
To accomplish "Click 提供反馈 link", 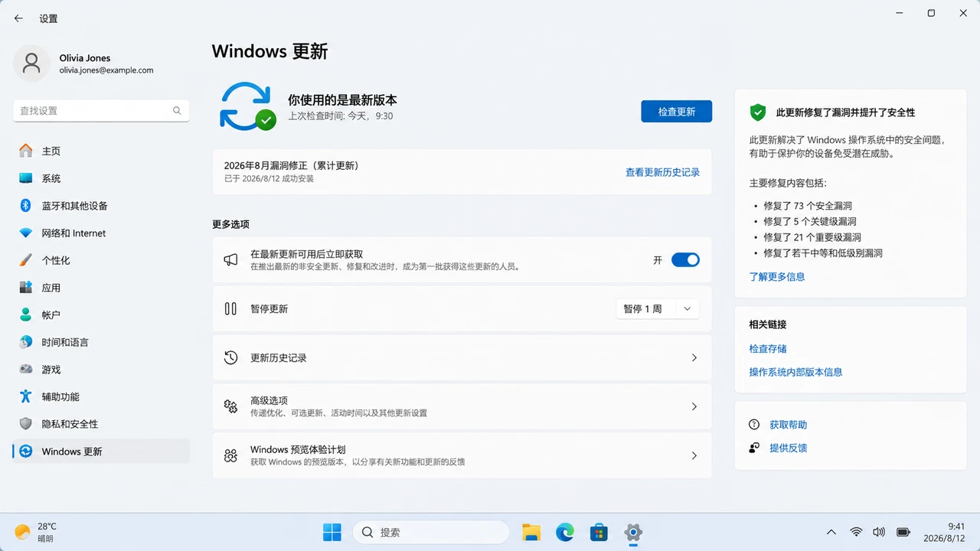I will [x=788, y=448].
